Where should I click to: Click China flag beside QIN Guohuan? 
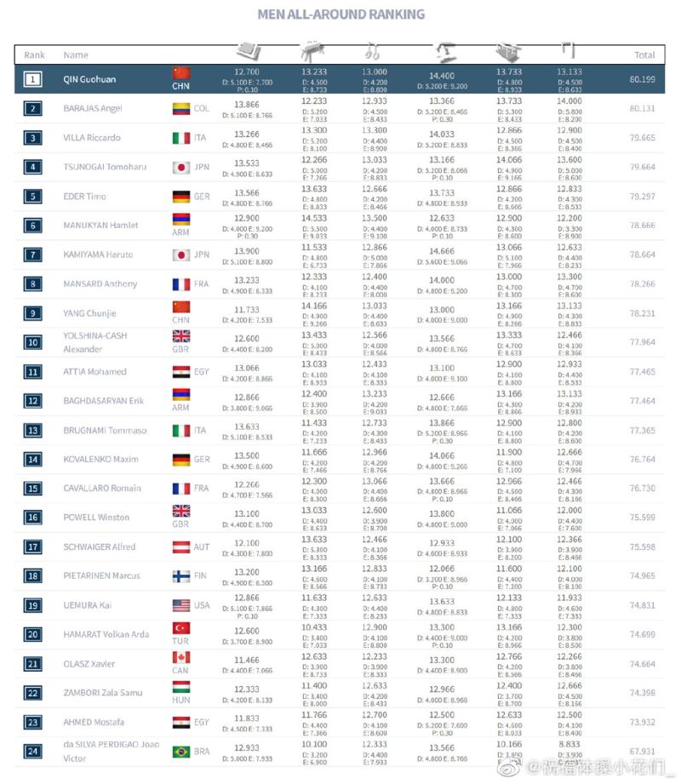click(181, 73)
